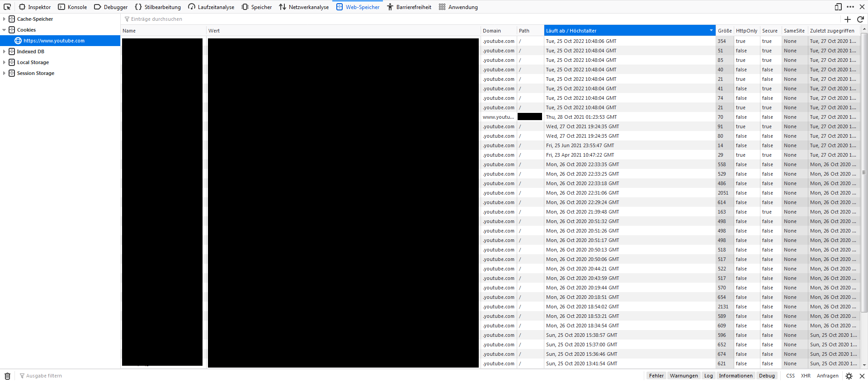Sort by HttpOnly column header
Screen dimensions: 868x382
pos(747,31)
